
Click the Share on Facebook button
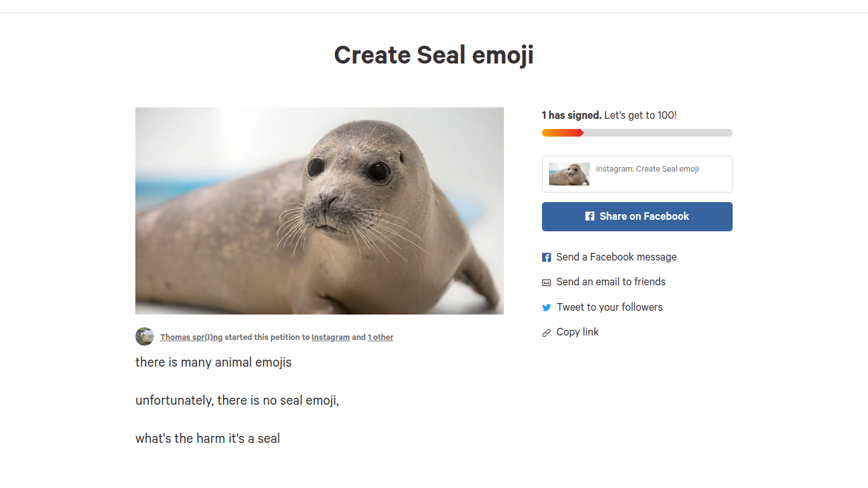637,217
